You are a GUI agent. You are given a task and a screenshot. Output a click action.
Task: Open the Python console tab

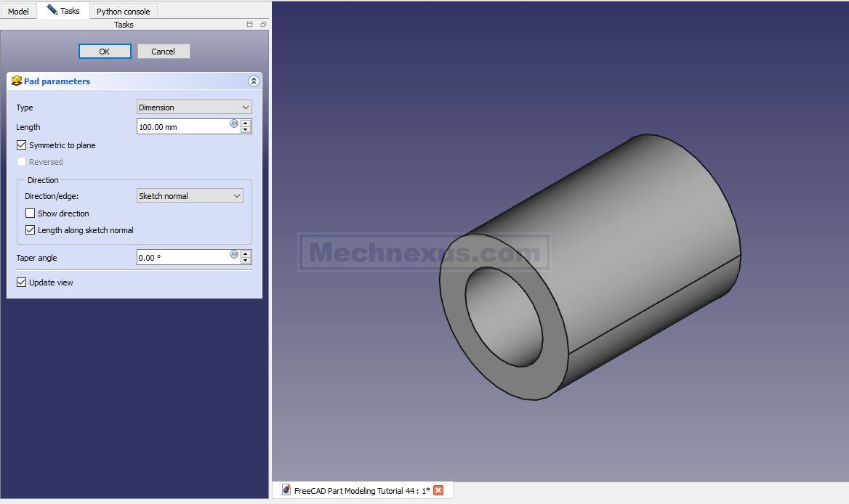[123, 12]
